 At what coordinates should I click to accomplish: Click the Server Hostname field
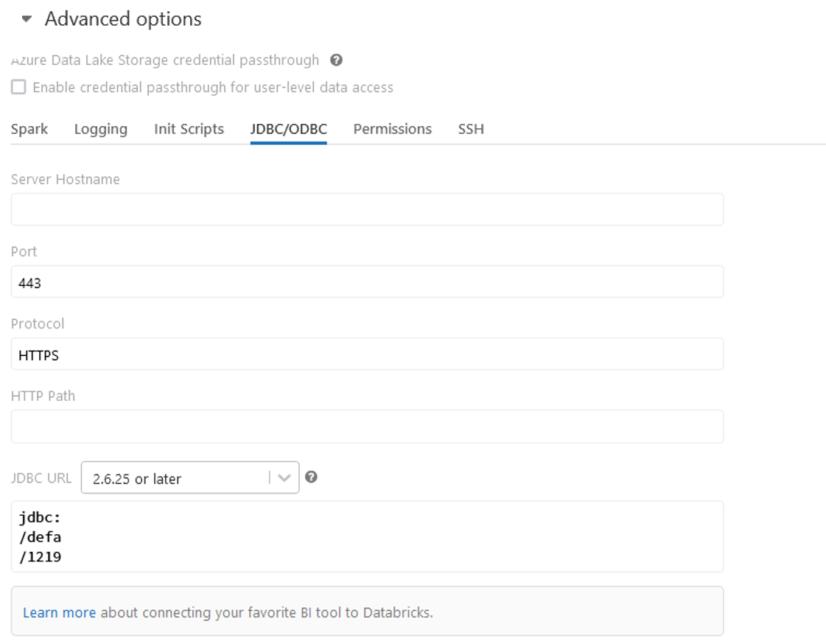[367, 209]
